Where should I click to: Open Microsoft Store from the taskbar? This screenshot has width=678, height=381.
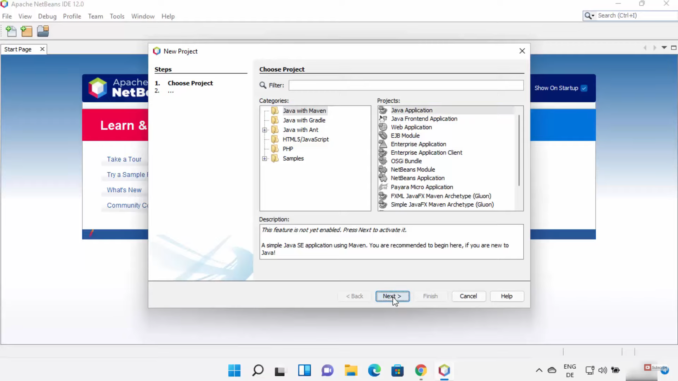click(x=397, y=370)
